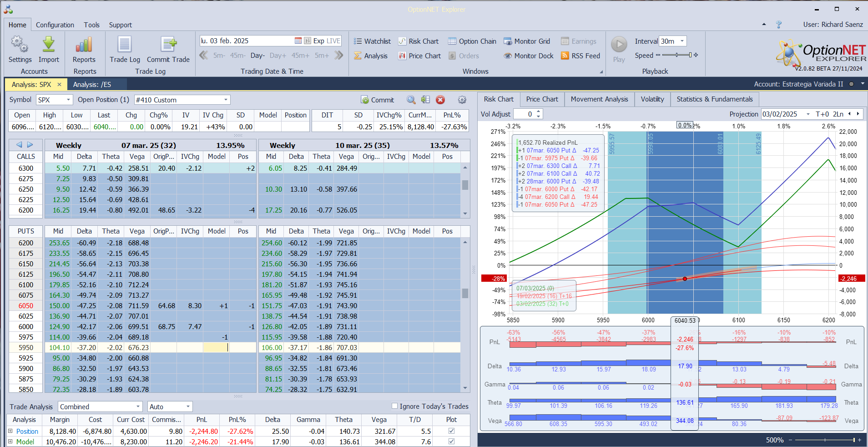Image resolution: width=868 pixels, height=447 pixels.
Task: Switch to the Analysis: /ES tab
Action: [x=92, y=84]
